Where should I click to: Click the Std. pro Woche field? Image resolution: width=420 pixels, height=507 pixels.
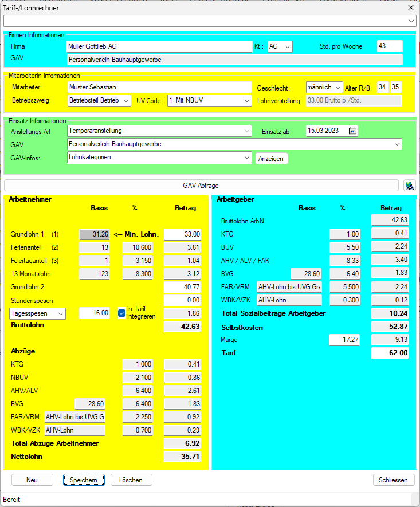tap(390, 46)
